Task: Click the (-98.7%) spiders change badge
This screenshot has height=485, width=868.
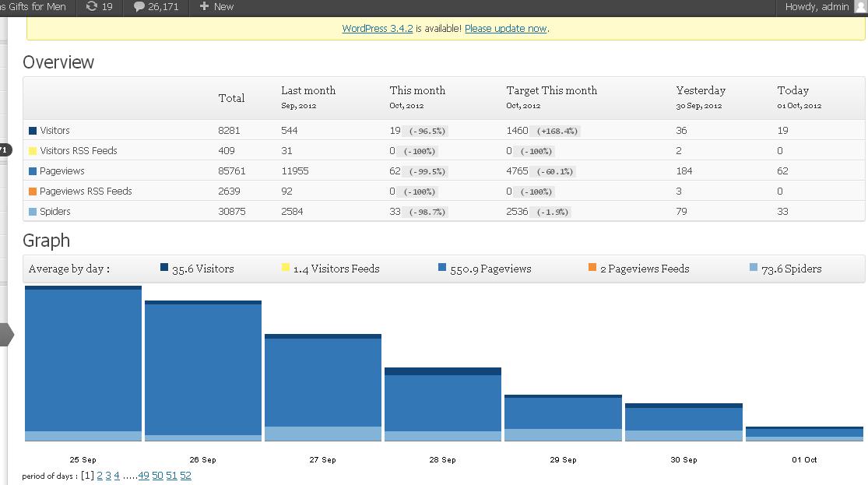Action: coord(427,212)
